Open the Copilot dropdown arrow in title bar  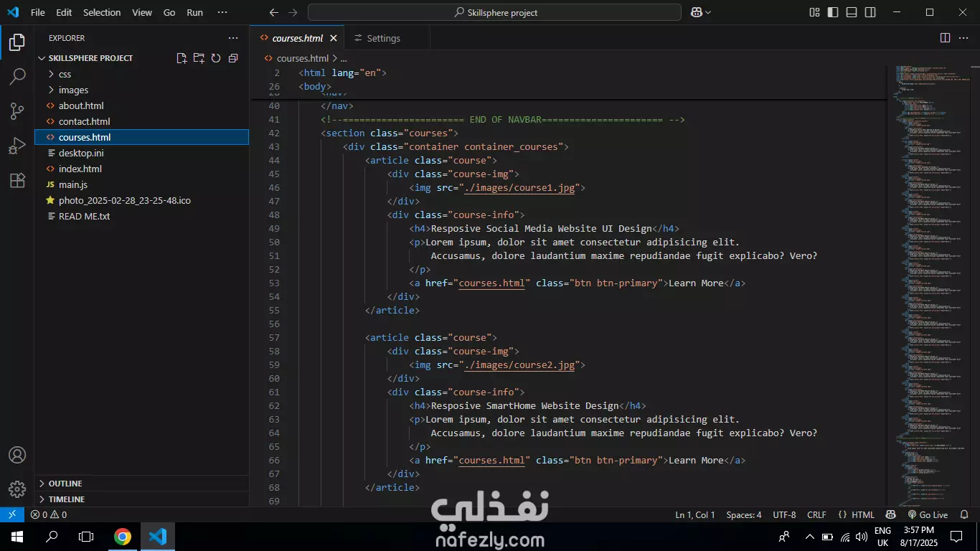tap(708, 12)
